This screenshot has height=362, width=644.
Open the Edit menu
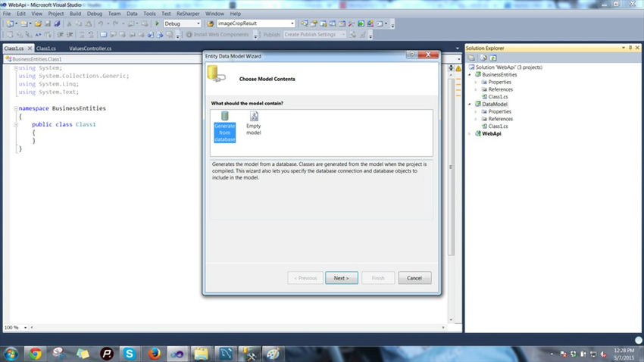pyautogui.click(x=21, y=14)
